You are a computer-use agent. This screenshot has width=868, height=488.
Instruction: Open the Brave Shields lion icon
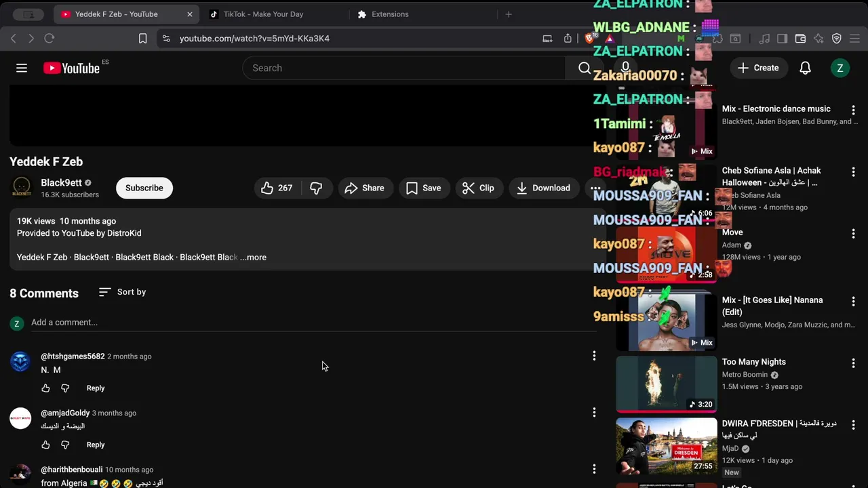(x=590, y=39)
